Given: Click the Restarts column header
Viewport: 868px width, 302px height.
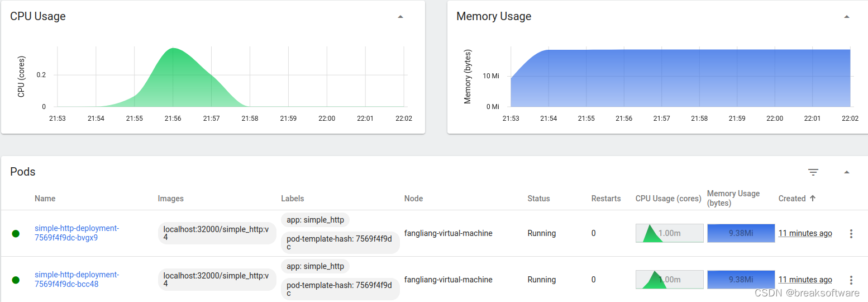Looking at the screenshot, I should 606,199.
